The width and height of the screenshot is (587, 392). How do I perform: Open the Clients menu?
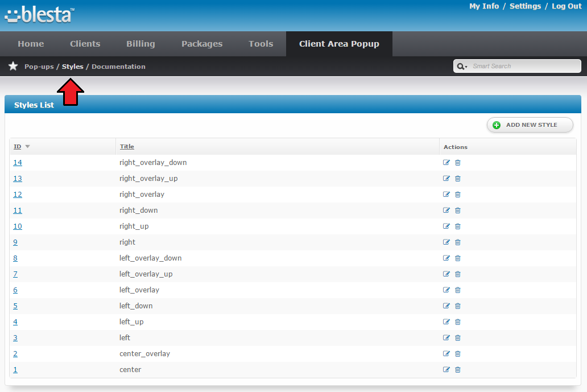(x=85, y=44)
